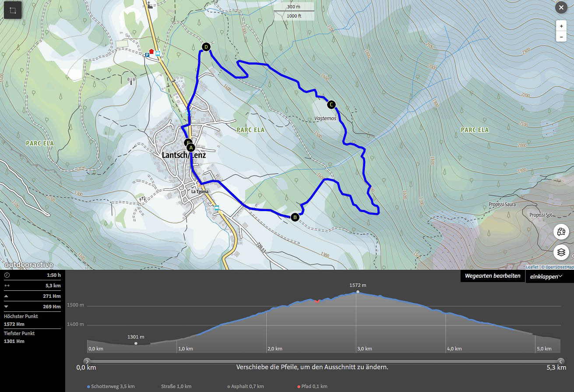This screenshot has width=574, height=392.
Task: Zoom in the map with plus button
Action: pyautogui.click(x=561, y=26)
